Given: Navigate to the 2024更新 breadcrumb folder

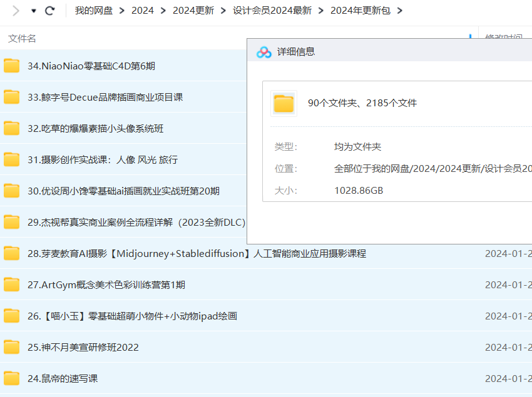Looking at the screenshot, I should [x=193, y=11].
